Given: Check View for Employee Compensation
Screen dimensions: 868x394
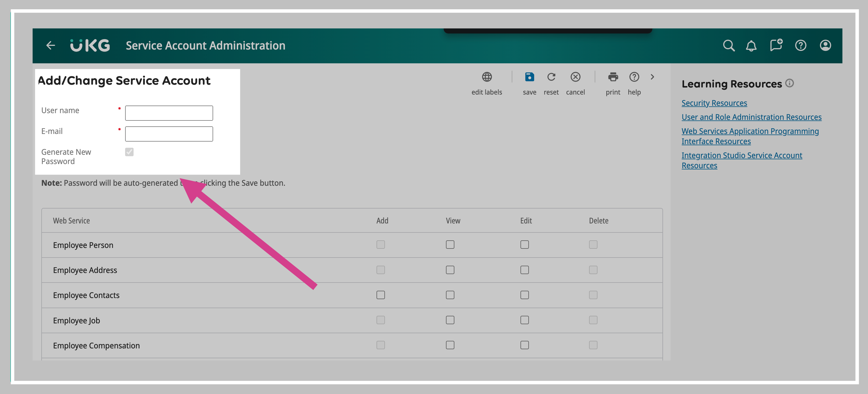Looking at the screenshot, I should 450,345.
